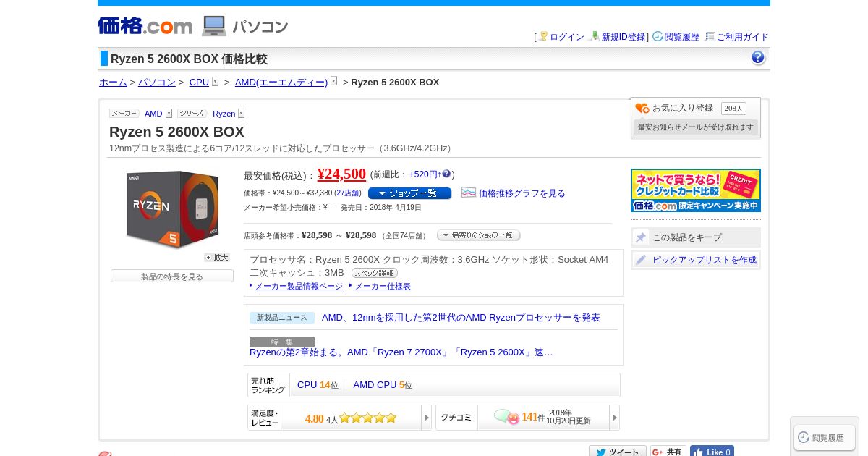Click the floating 閲覧履歴 widget icon
The image size is (868, 456).
pos(803,437)
